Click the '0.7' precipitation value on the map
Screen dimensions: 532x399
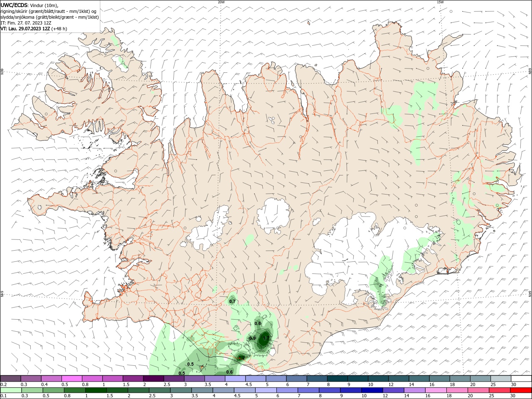(232, 301)
